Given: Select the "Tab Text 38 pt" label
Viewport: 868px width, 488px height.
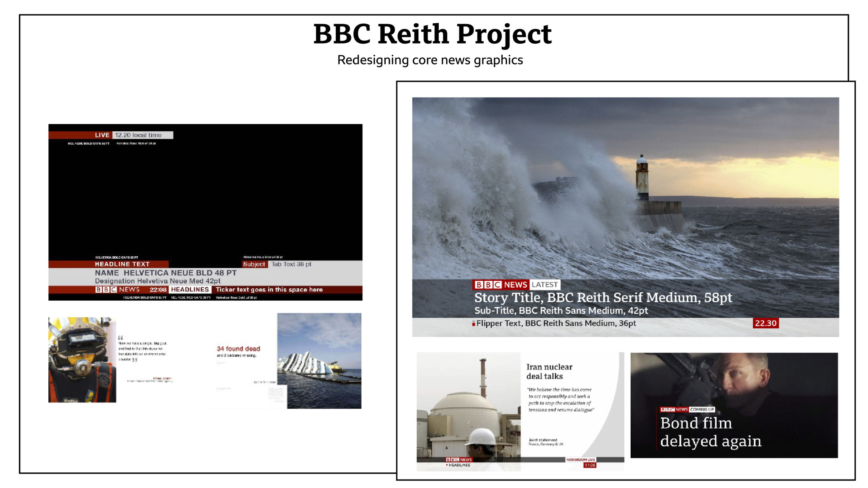Looking at the screenshot, I should 291,264.
